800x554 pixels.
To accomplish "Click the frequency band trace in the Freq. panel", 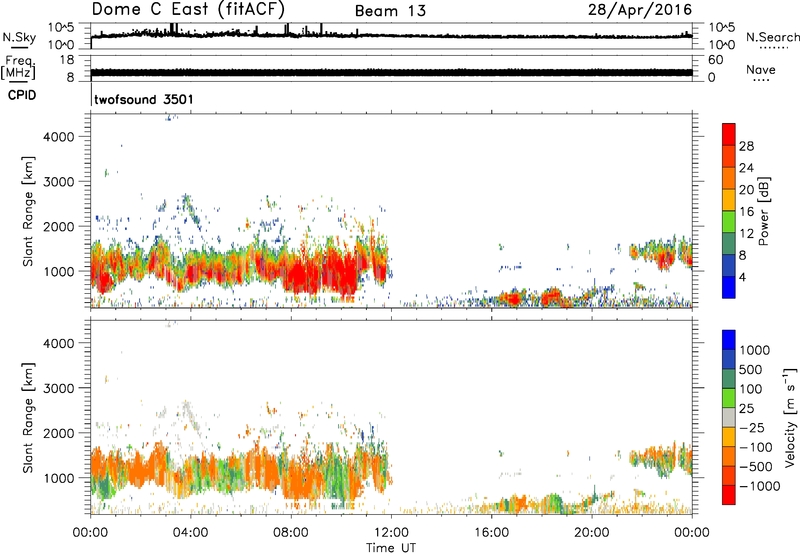I will 391,72.
